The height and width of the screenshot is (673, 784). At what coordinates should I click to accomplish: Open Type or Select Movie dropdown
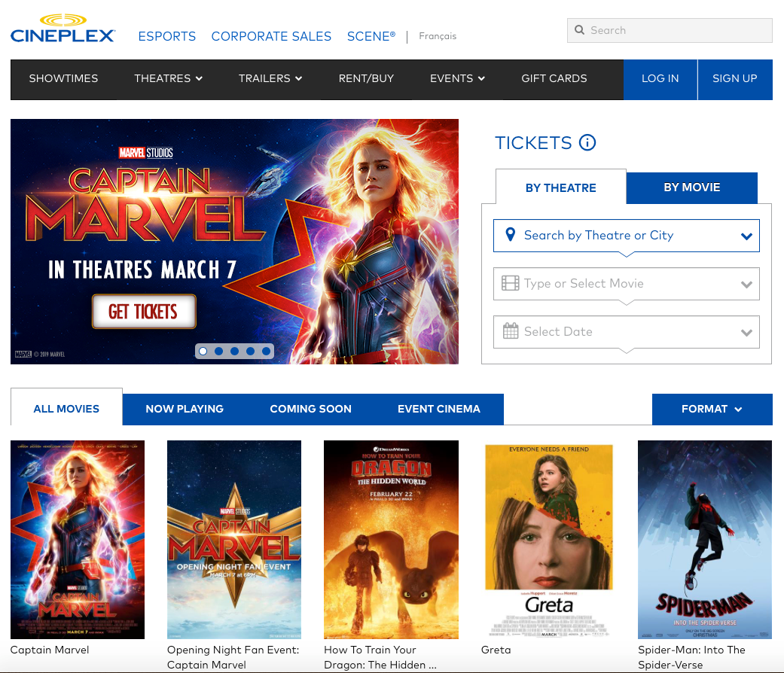coord(627,284)
